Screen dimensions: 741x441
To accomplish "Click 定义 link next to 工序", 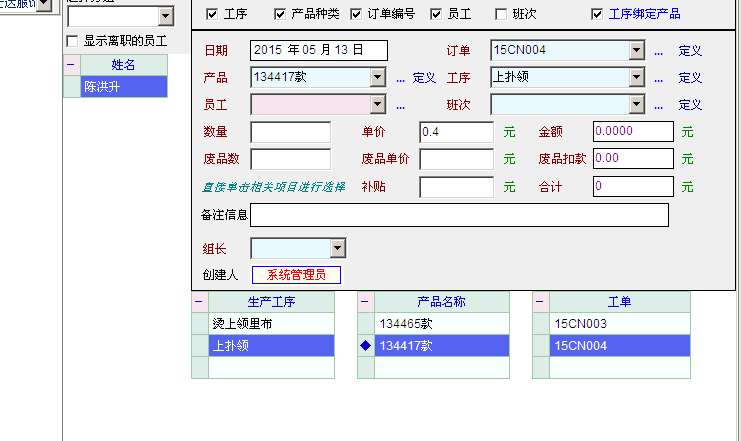I will (690, 77).
